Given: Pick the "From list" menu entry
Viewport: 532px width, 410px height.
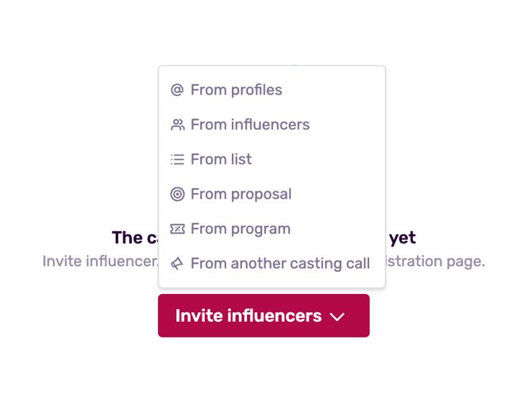Looking at the screenshot, I should pyautogui.click(x=221, y=160).
